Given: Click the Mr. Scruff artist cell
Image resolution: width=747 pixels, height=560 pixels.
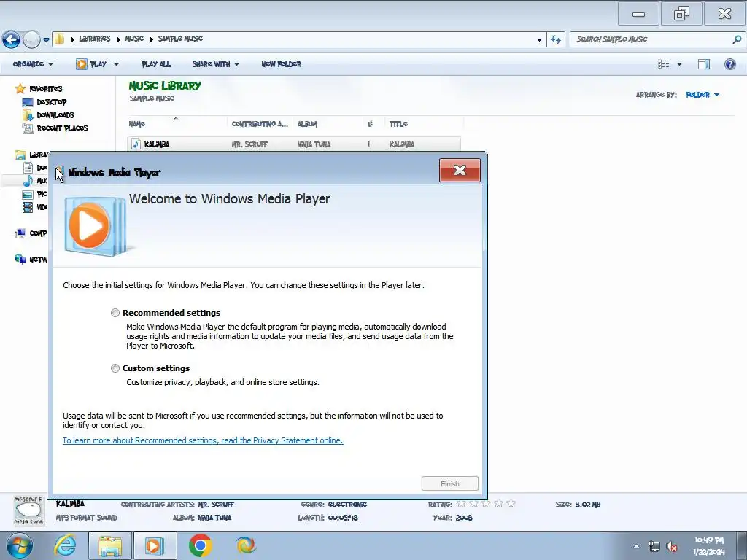Looking at the screenshot, I should click(249, 144).
